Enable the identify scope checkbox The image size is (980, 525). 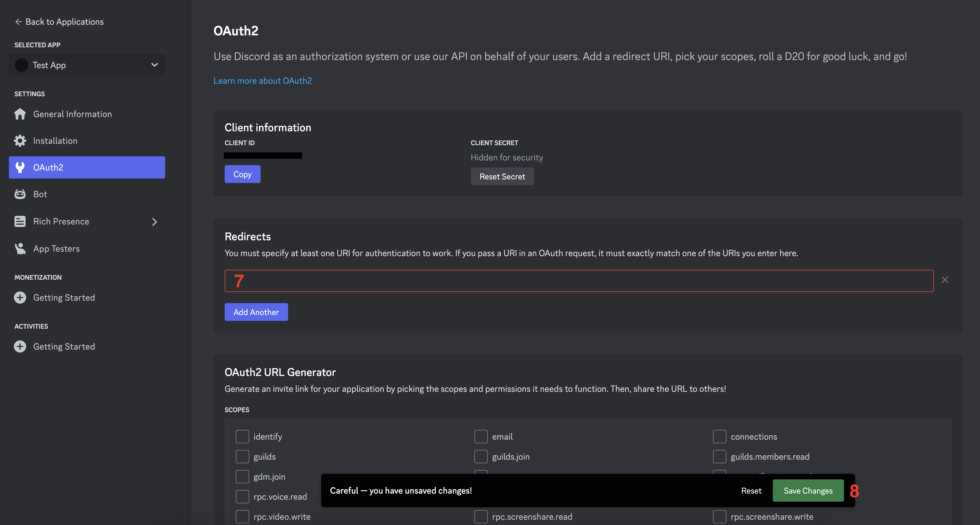(x=242, y=437)
